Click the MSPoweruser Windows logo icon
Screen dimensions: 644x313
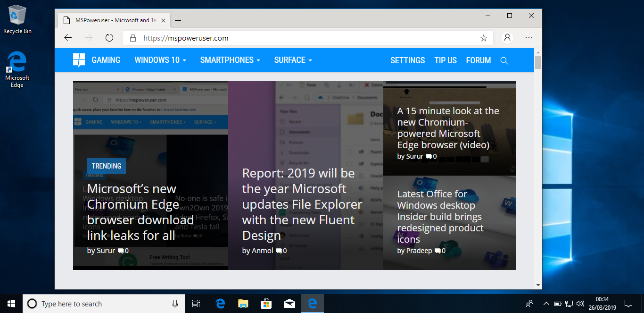[x=79, y=60]
